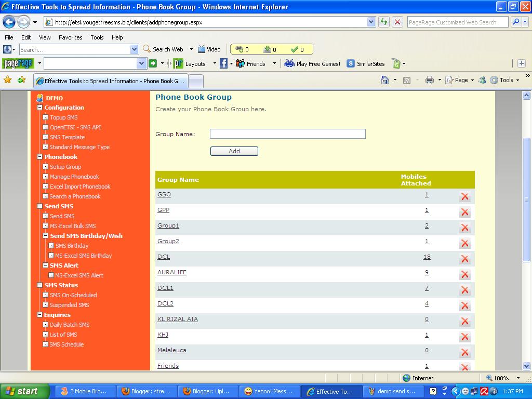Open the SMS On-Scheduled link
The width and height of the screenshot is (532, 399).
pyautogui.click(x=73, y=295)
